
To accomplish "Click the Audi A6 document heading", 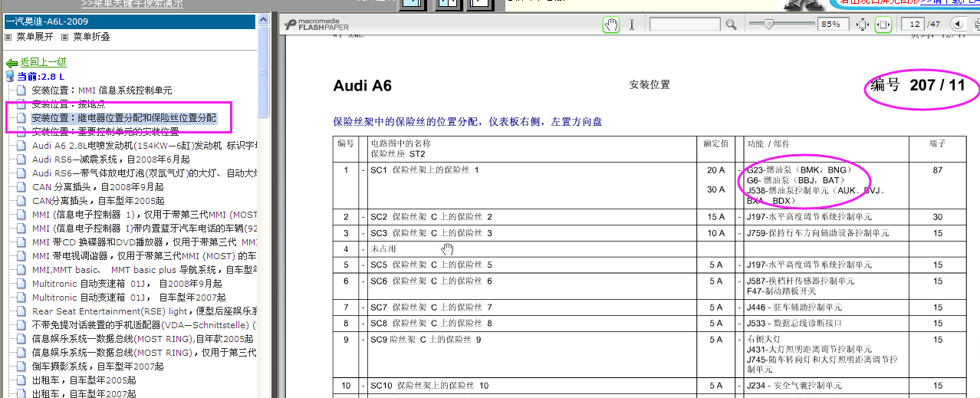I will pos(363,86).
